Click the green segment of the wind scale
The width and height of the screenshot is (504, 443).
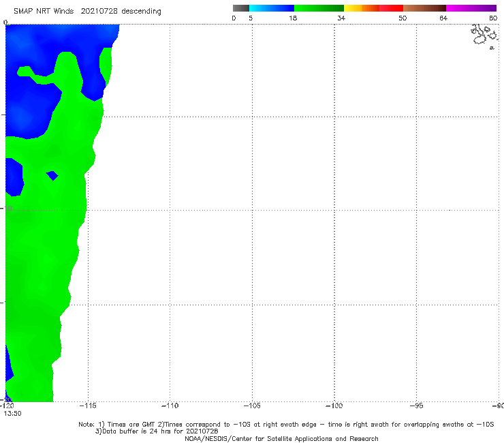[319, 8]
